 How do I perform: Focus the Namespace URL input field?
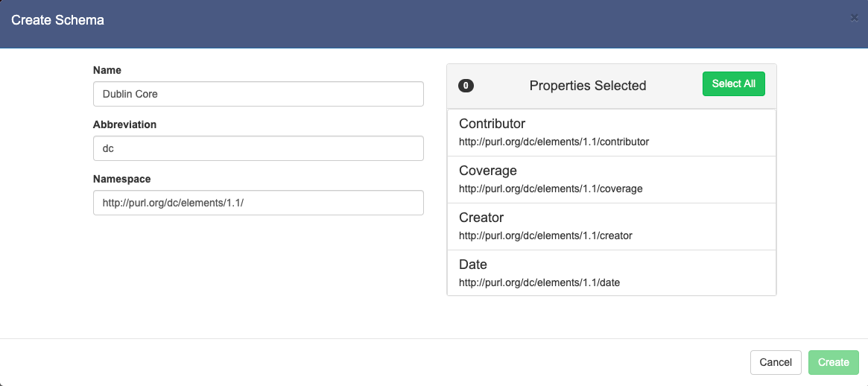coord(258,203)
